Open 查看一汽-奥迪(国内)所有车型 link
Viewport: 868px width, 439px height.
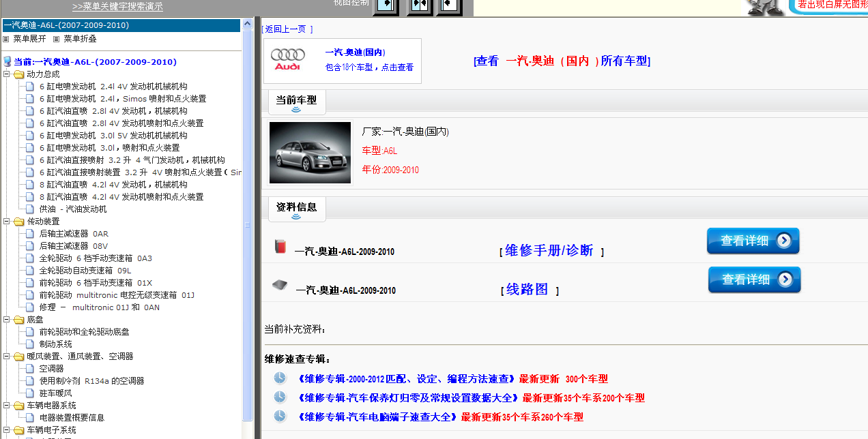[562, 61]
